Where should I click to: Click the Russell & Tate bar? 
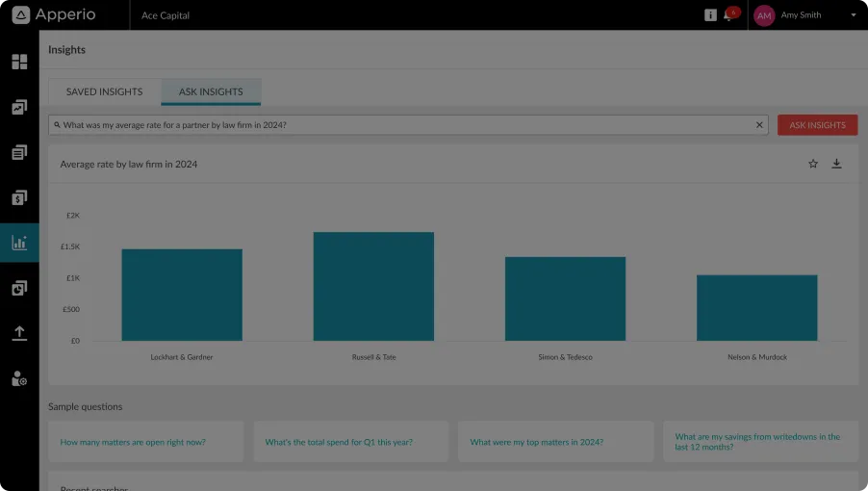point(373,286)
